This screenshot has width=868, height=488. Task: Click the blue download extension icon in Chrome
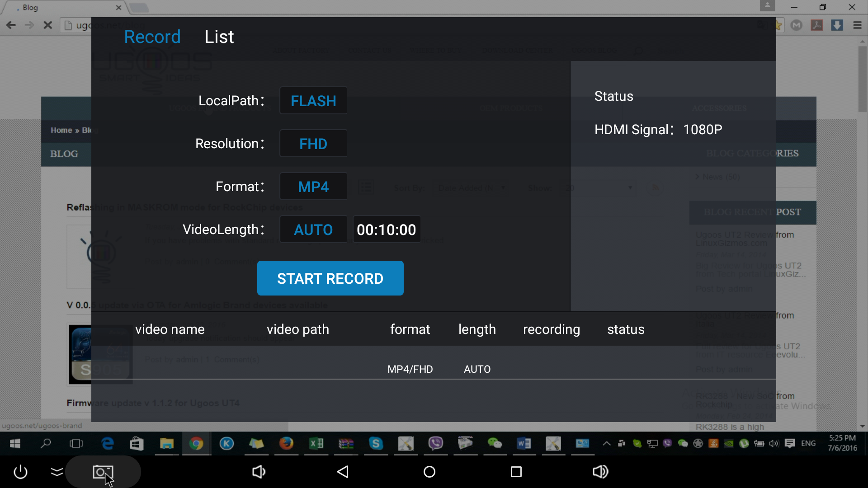(x=837, y=25)
